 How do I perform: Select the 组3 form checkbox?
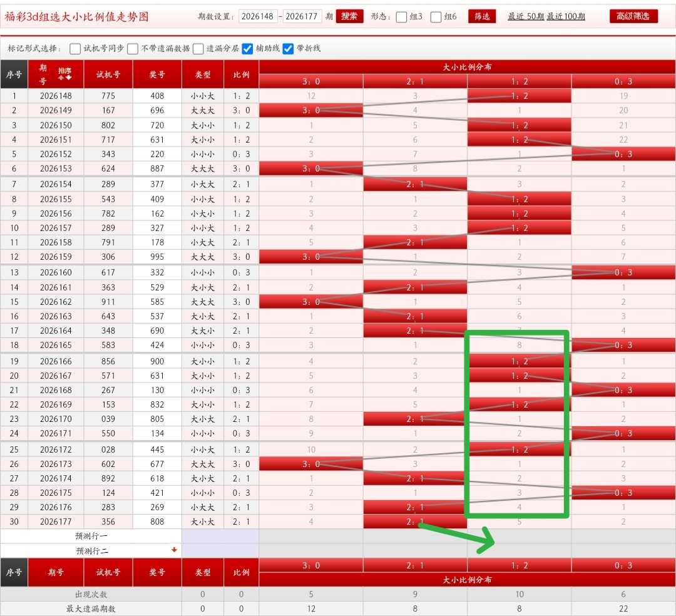(401, 17)
